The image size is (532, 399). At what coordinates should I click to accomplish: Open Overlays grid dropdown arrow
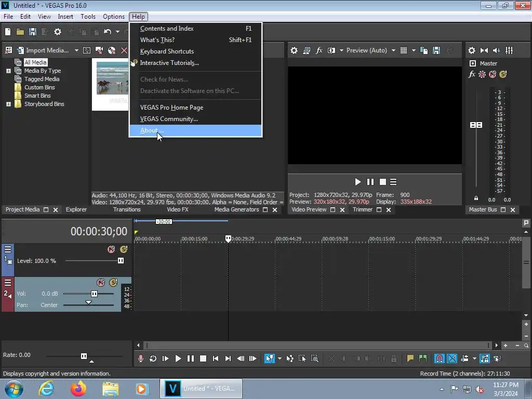[x=414, y=50]
